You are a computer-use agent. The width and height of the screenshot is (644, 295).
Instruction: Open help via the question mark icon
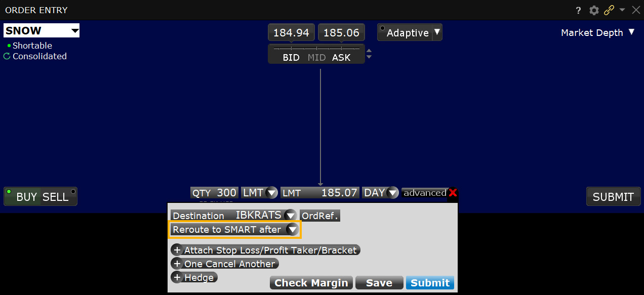coord(578,10)
